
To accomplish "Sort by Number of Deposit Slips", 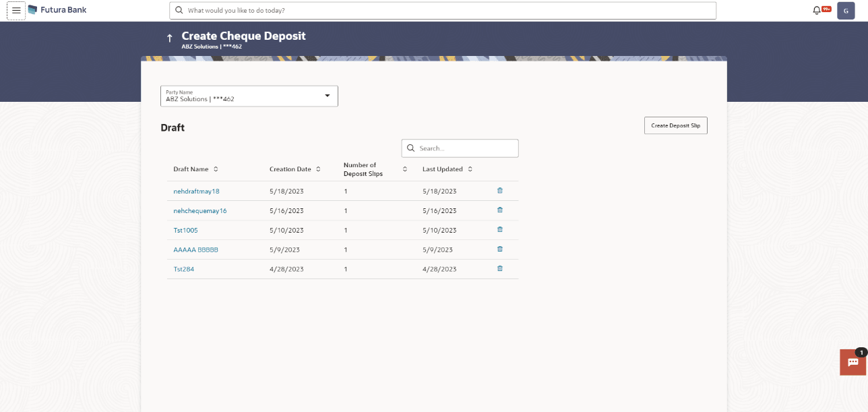I will (x=405, y=169).
